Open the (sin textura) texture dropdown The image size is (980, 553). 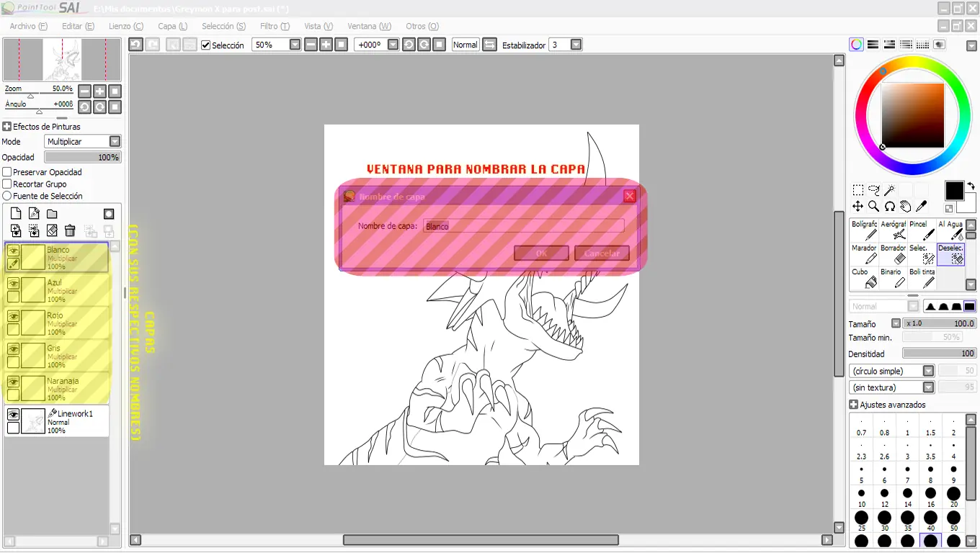tap(928, 387)
